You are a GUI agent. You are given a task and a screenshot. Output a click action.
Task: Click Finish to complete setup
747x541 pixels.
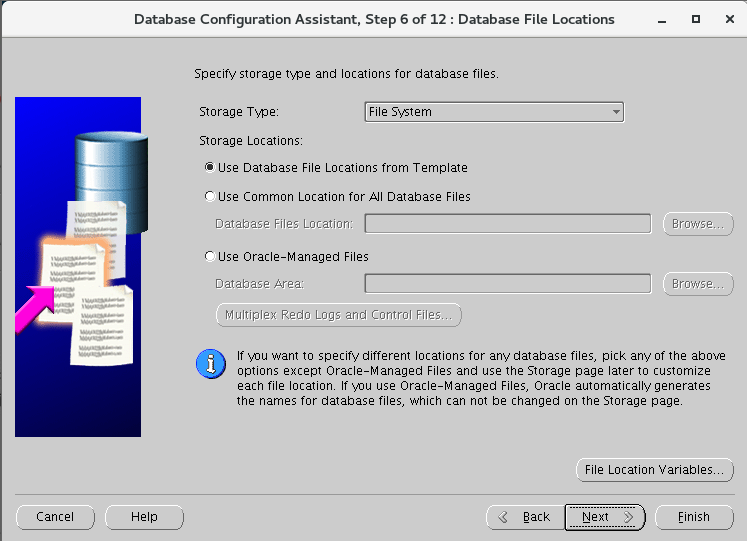tap(694, 517)
